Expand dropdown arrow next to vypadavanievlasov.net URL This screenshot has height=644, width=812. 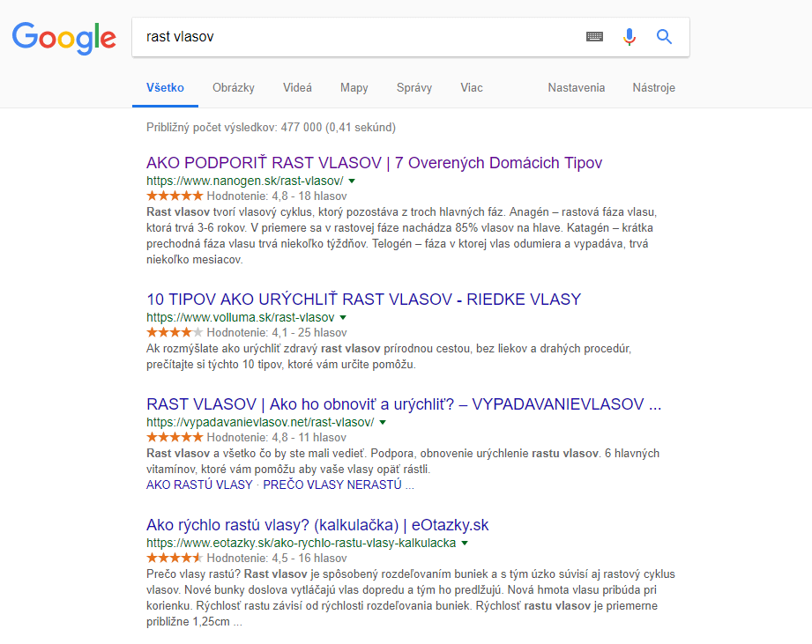383,422
